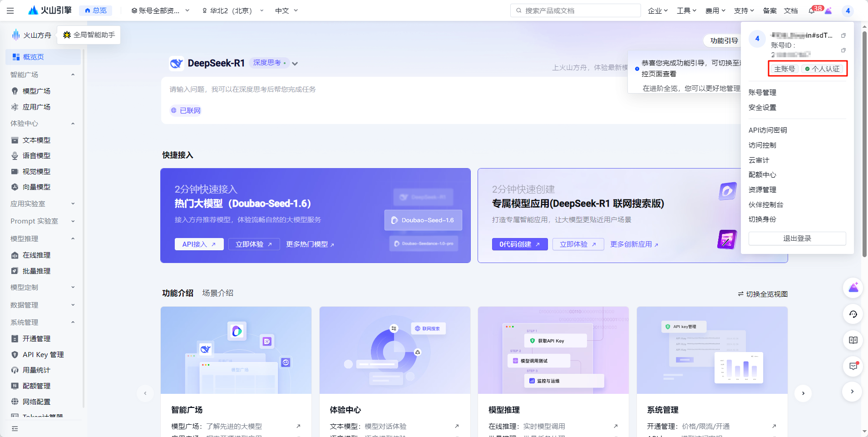Click the 全局智能助手 button
The width and height of the screenshot is (868, 437).
pyautogui.click(x=89, y=35)
